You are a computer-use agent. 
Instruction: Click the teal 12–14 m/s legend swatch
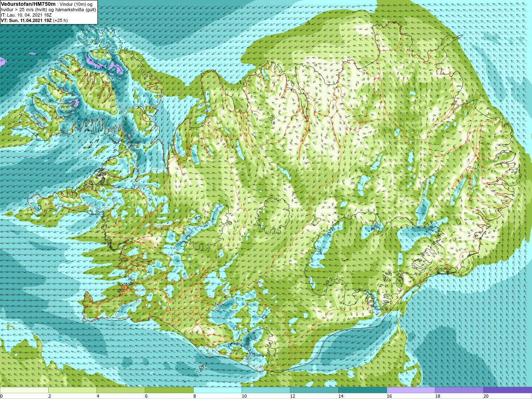(314, 390)
